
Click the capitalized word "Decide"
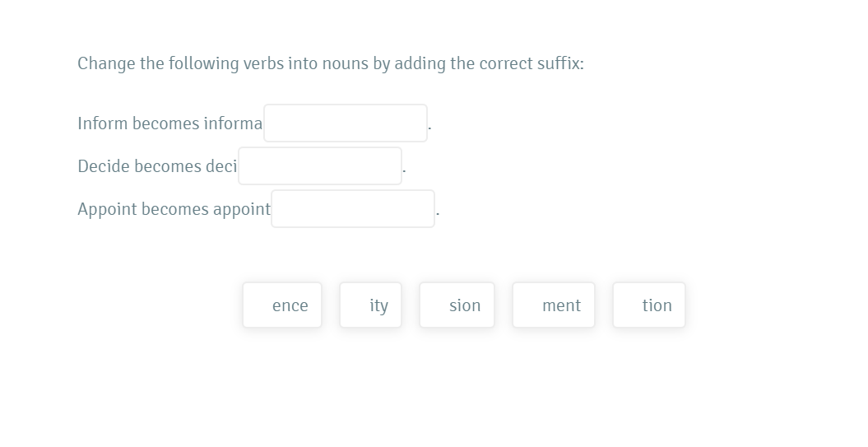(103, 166)
